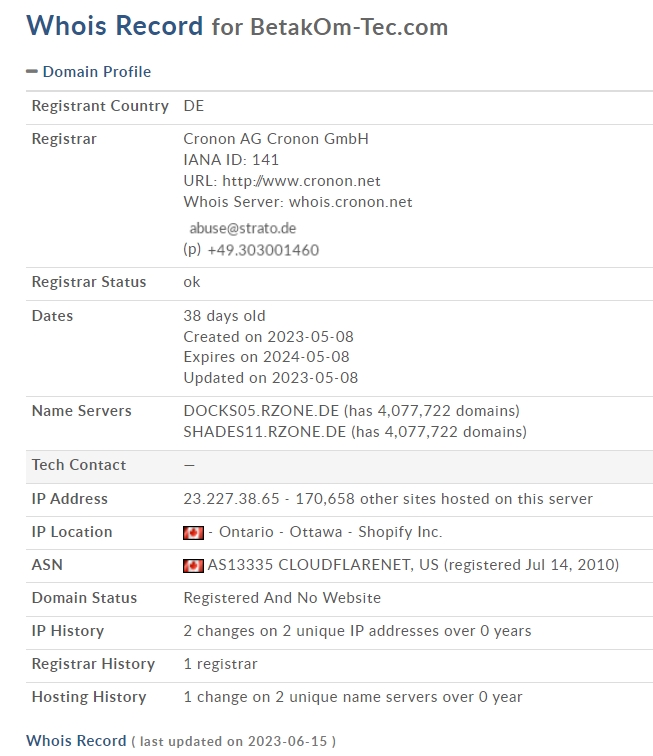Click the registrar phone number +49.303001460
Viewport: 653px width, 756px height.
263,250
